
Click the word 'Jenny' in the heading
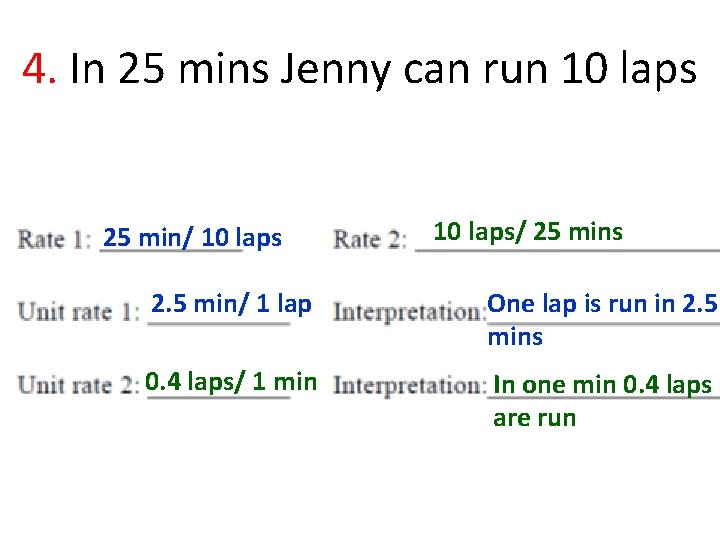tap(335, 71)
